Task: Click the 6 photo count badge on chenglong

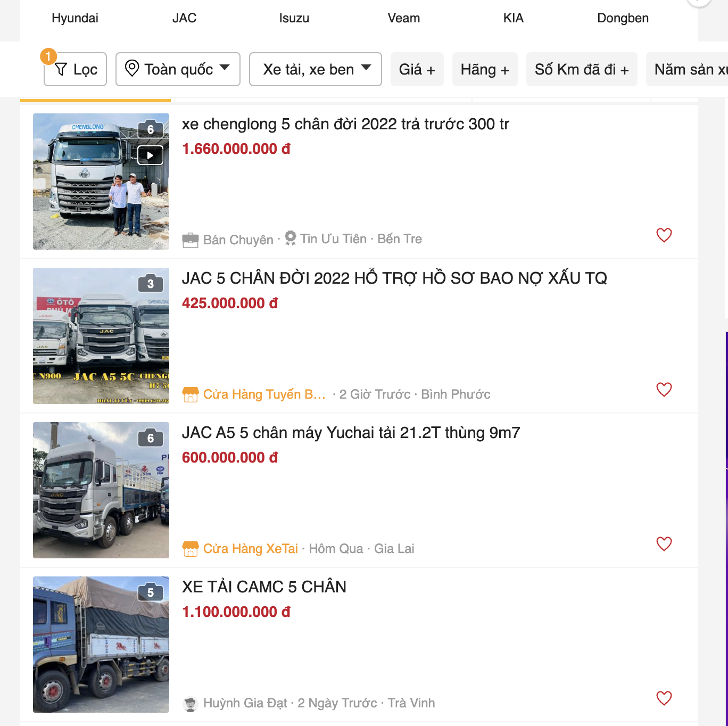Action: pos(151,129)
